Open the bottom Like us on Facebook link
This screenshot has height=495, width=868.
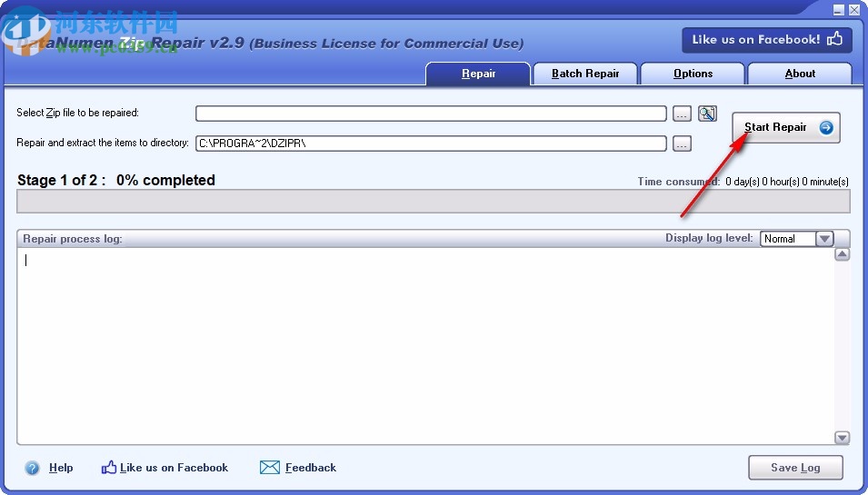point(174,468)
